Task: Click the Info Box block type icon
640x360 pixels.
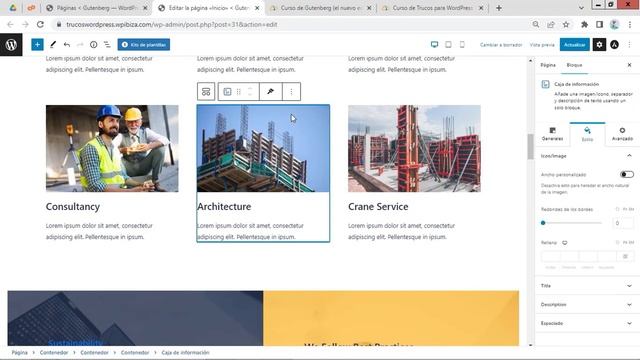Action: point(227,91)
